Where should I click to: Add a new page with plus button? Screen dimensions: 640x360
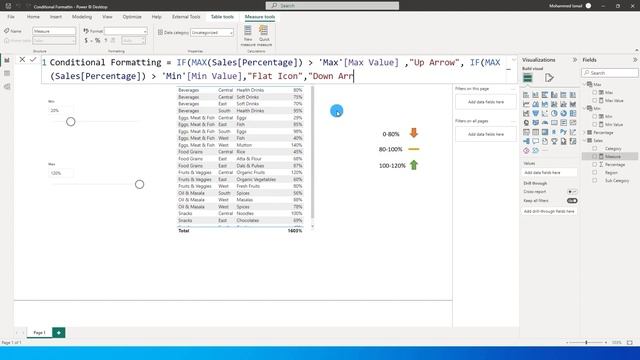point(59,333)
